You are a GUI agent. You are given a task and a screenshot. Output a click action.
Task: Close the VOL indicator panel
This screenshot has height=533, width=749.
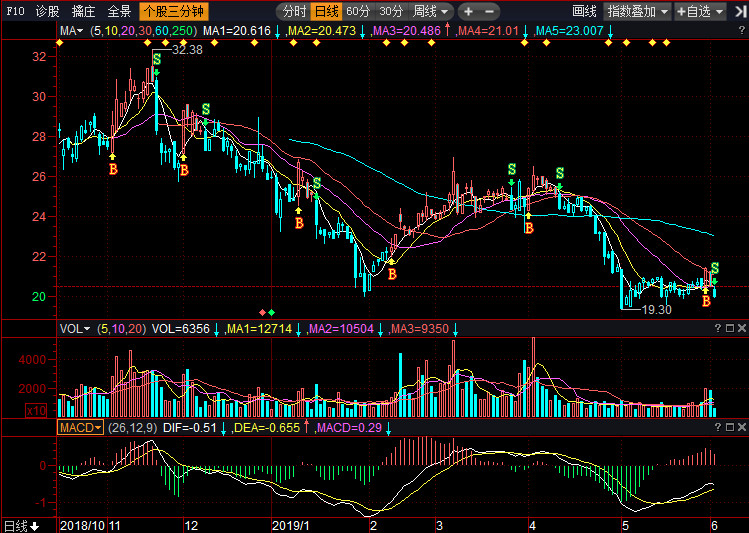click(742, 328)
